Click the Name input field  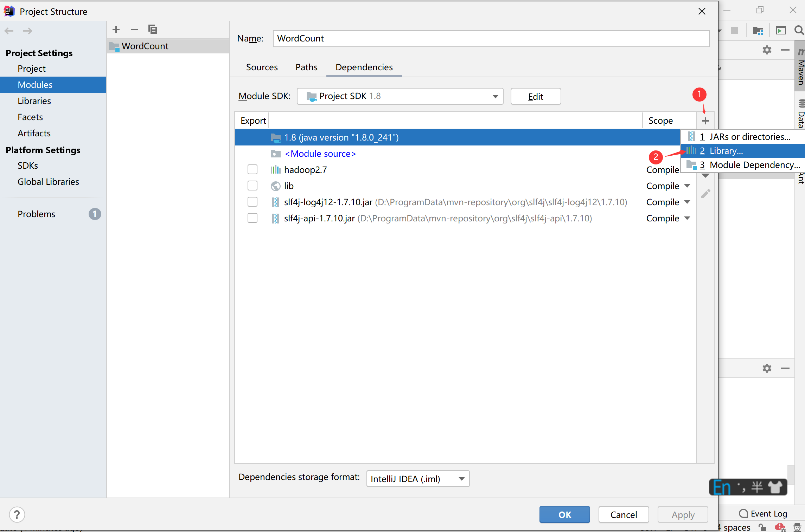tap(491, 38)
